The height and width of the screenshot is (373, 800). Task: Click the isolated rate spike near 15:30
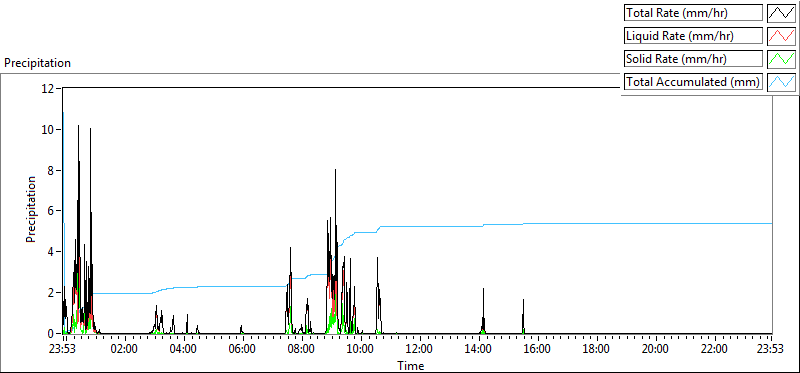coord(523,316)
